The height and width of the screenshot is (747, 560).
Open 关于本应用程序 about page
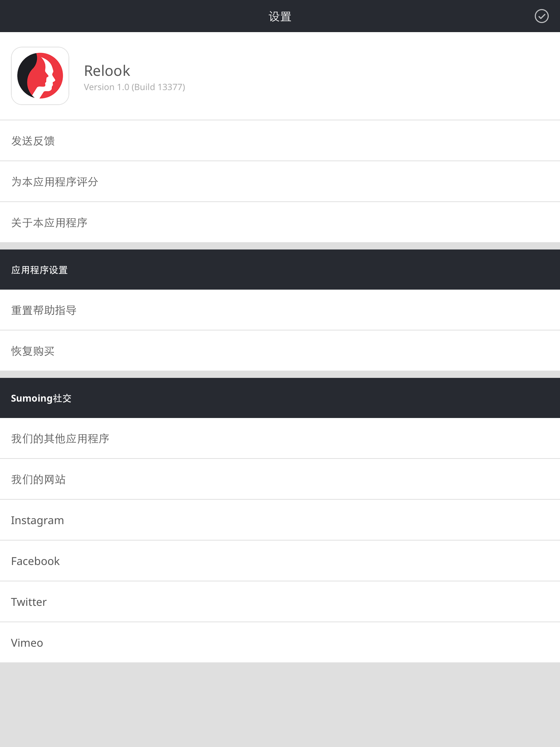(x=280, y=222)
